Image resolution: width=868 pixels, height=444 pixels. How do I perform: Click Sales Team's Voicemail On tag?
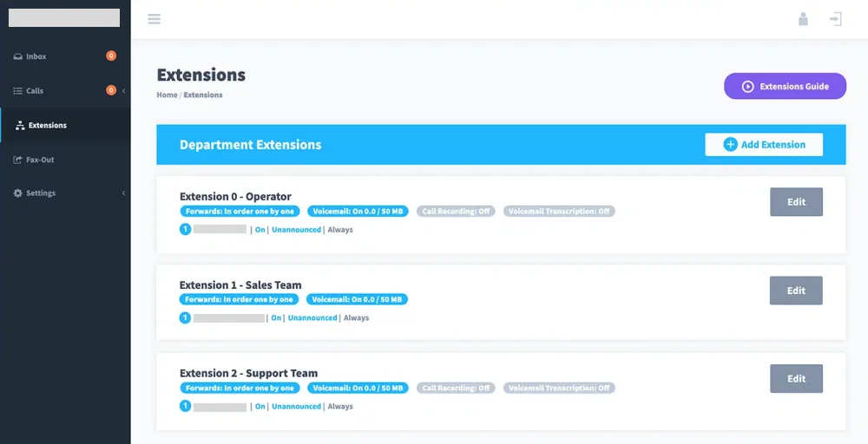click(357, 300)
